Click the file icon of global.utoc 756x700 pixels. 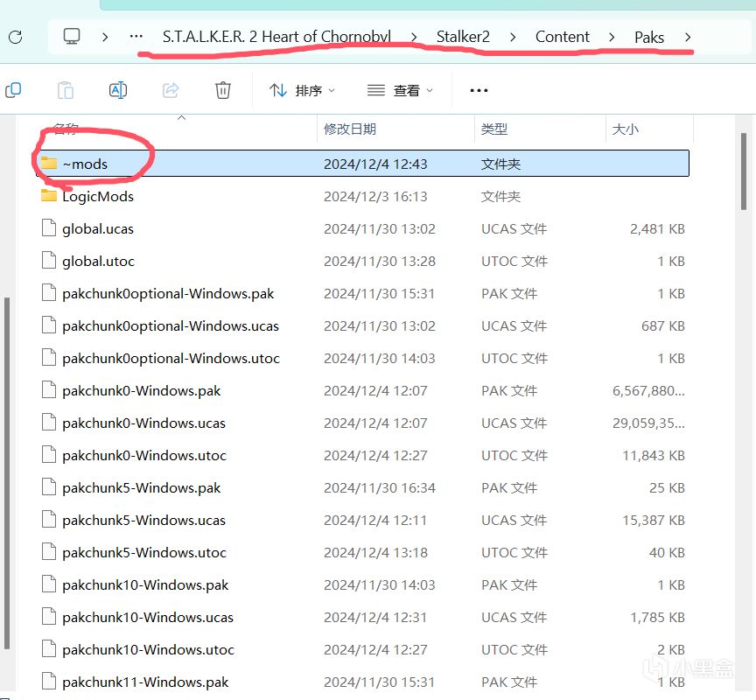pyautogui.click(x=49, y=260)
